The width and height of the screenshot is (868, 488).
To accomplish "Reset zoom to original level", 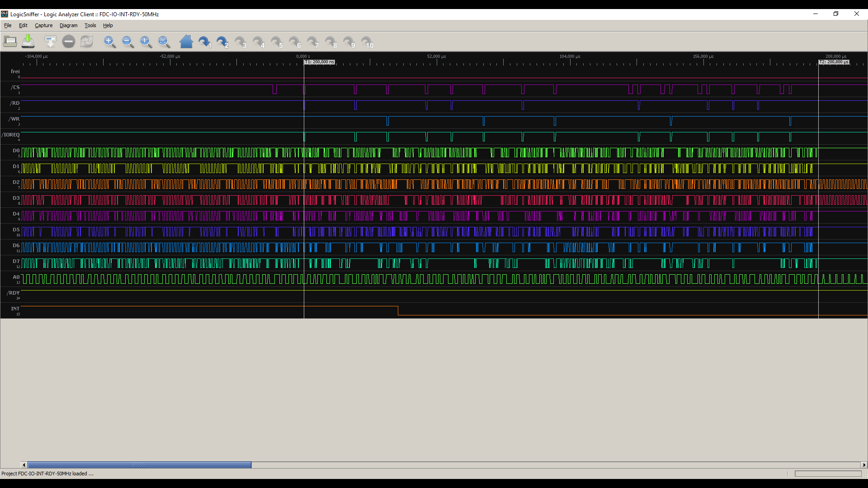I will [x=146, y=42].
